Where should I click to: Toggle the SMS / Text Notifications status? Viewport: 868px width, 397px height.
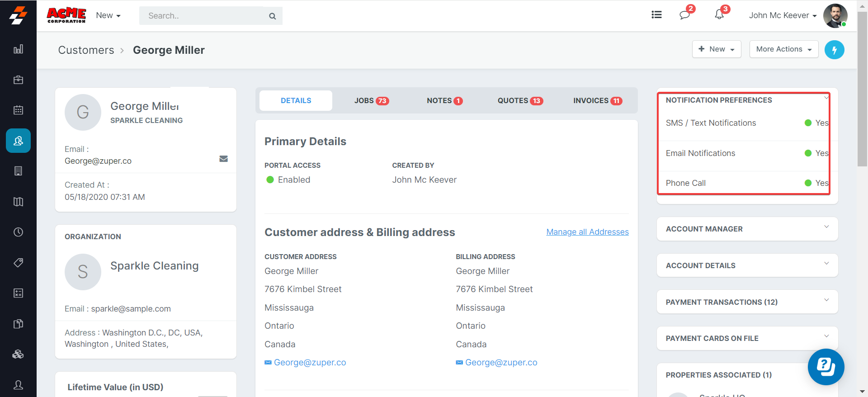point(816,123)
